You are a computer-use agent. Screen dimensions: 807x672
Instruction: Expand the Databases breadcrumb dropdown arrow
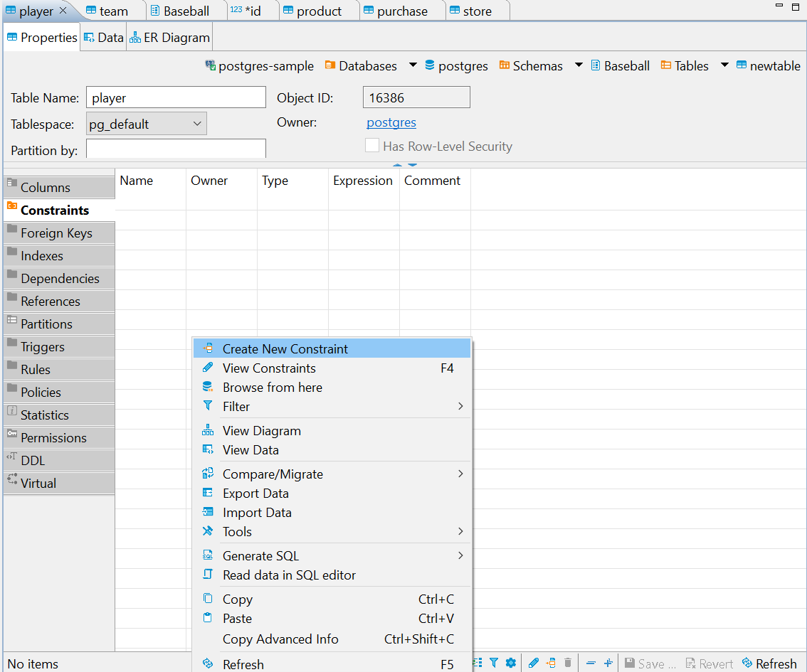click(413, 65)
